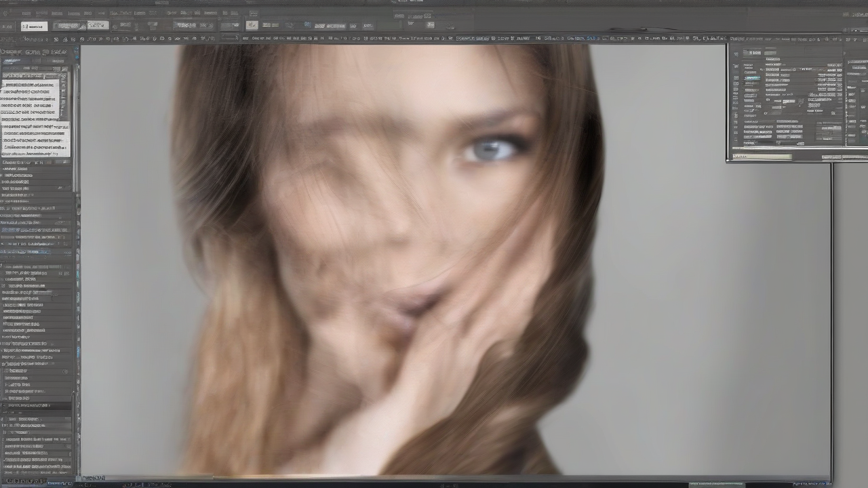Click the light beige input field below the right panel
Screen dimensions: 868x488
(x=762, y=157)
